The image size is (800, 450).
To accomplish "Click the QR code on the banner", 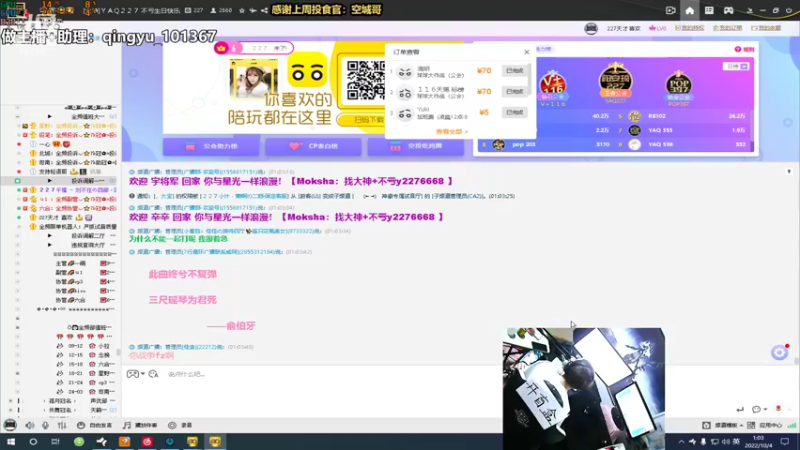I will [x=365, y=80].
